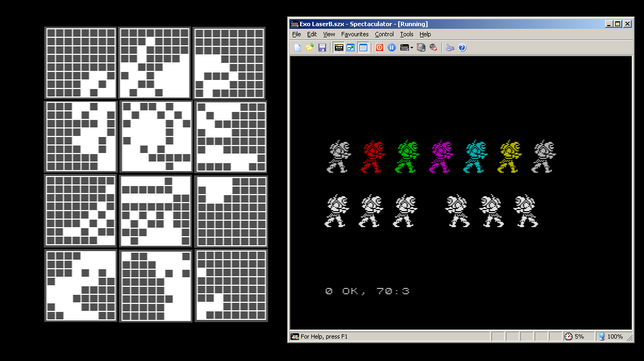Click the window resize grip corner

pos(630,338)
